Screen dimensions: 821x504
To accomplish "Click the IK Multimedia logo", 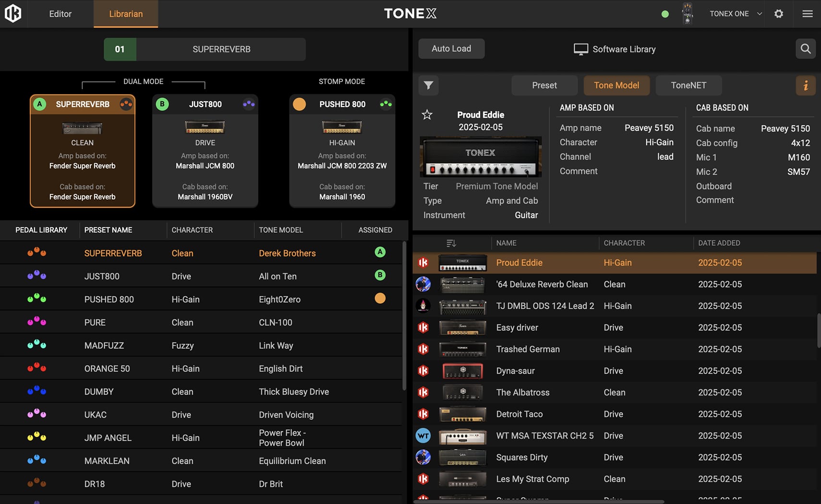I will click(x=13, y=13).
